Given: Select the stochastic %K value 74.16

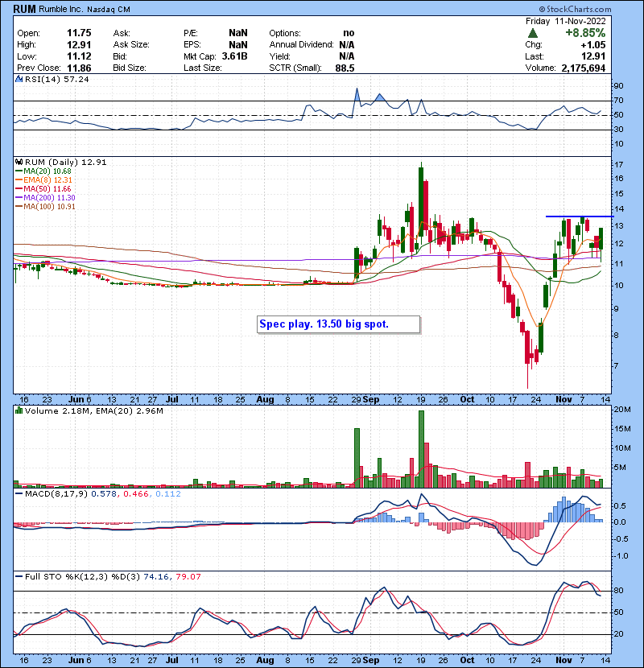Looking at the screenshot, I should point(156,577).
